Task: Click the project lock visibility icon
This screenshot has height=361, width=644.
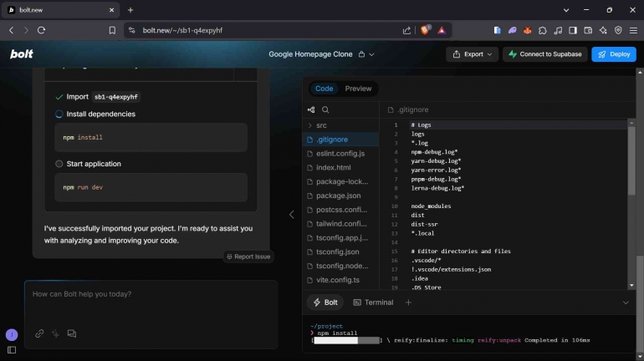Action: click(x=361, y=54)
